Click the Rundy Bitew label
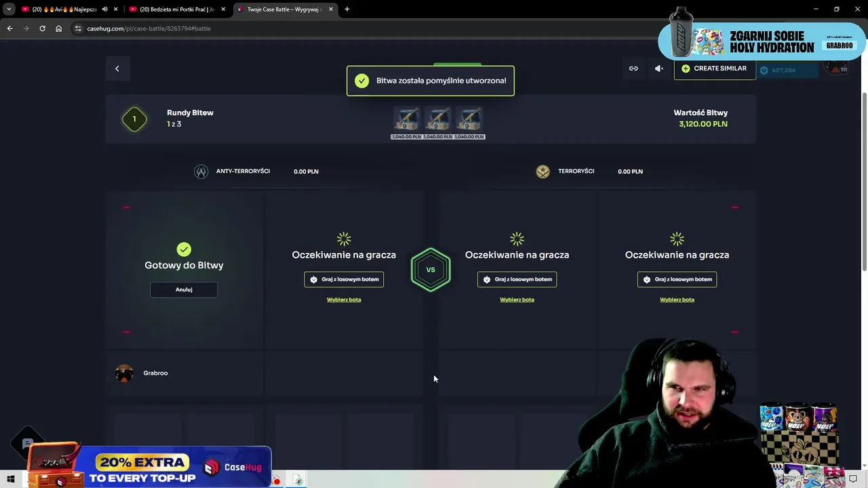The width and height of the screenshot is (868, 488). 190,113
